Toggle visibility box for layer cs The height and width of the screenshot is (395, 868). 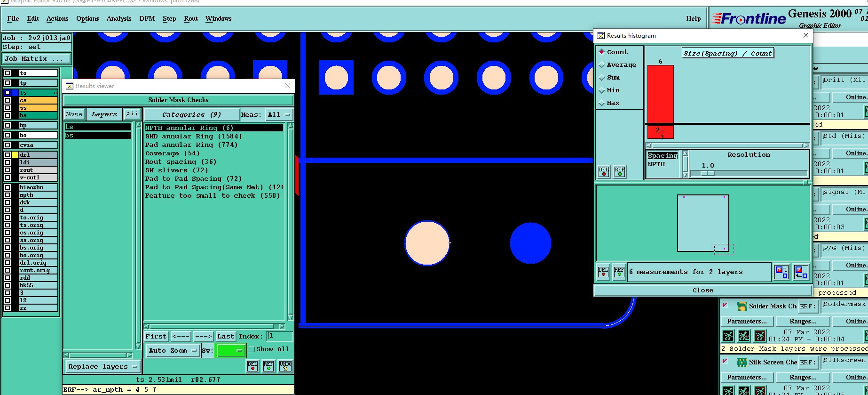pyautogui.click(x=8, y=100)
